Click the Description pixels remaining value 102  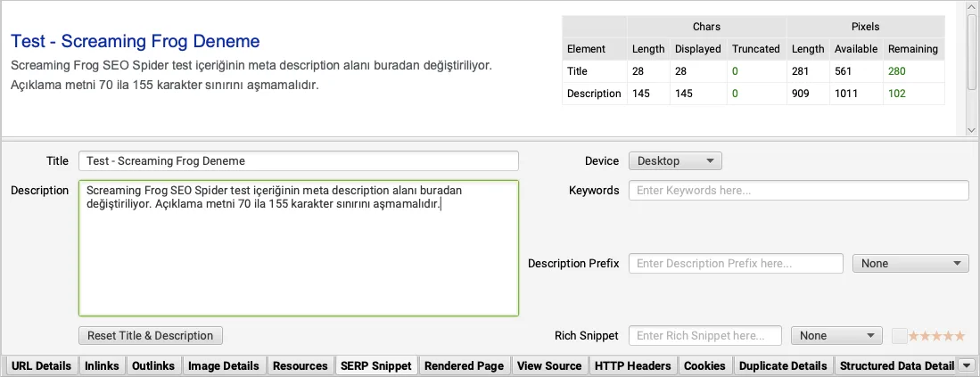896,94
